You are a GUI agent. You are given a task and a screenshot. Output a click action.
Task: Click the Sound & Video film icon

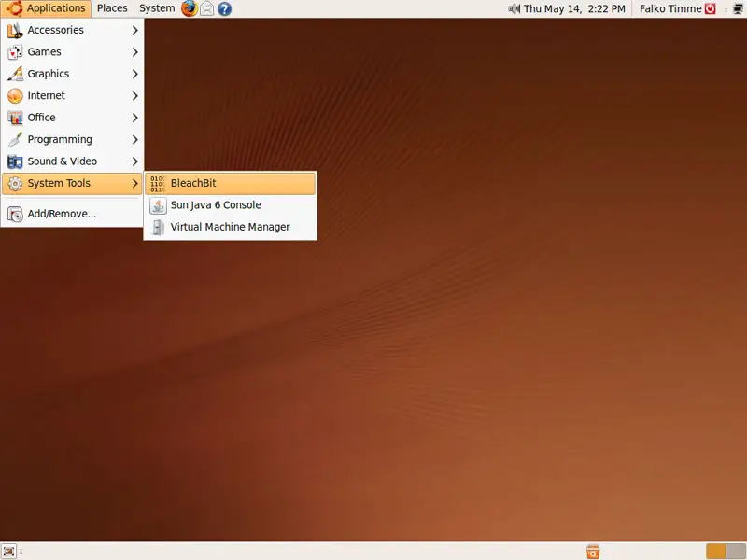point(15,161)
